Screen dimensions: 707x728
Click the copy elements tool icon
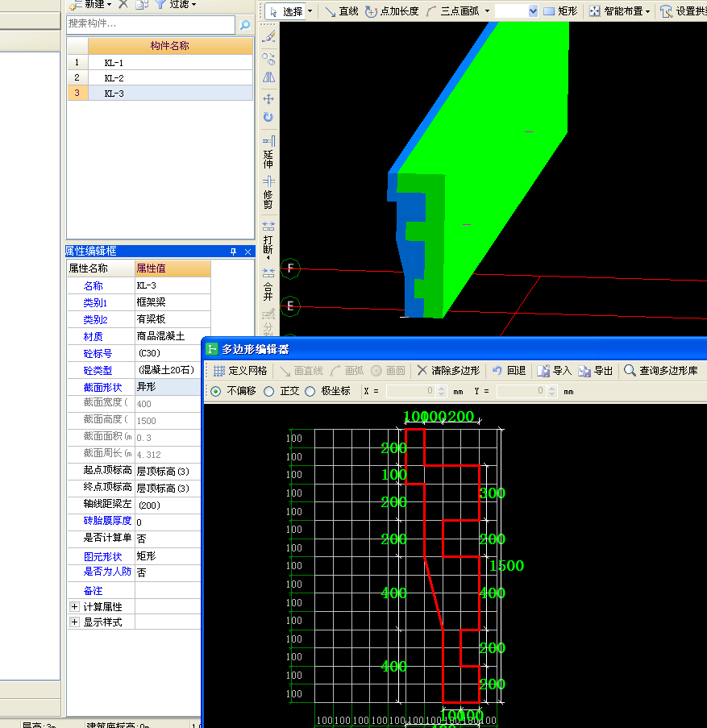pyautogui.click(x=268, y=59)
